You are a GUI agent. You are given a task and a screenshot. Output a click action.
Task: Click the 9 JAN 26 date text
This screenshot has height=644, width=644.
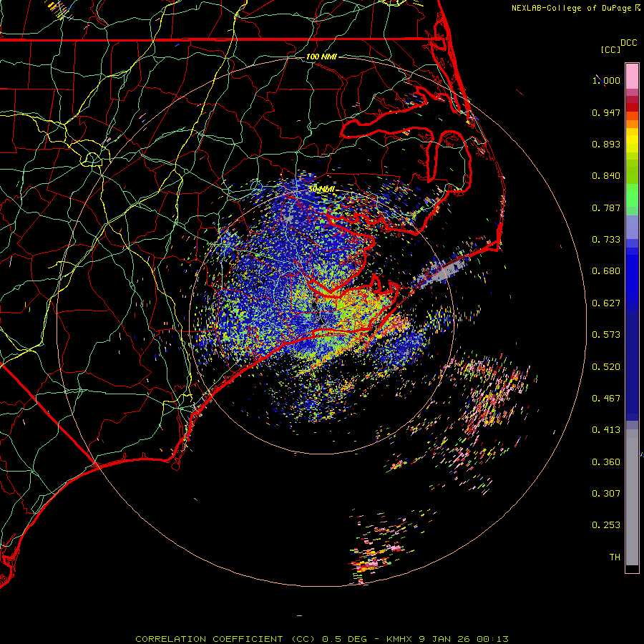[445, 639]
